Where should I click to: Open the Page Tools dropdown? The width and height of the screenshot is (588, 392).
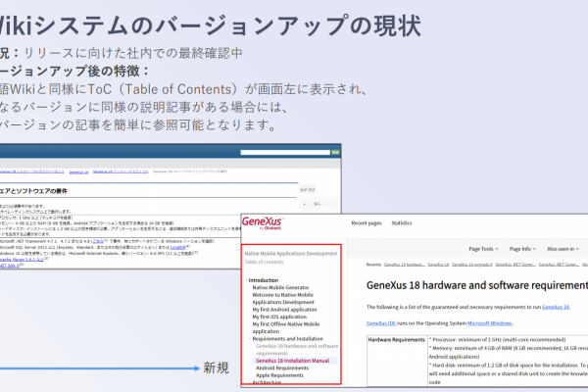pos(483,249)
